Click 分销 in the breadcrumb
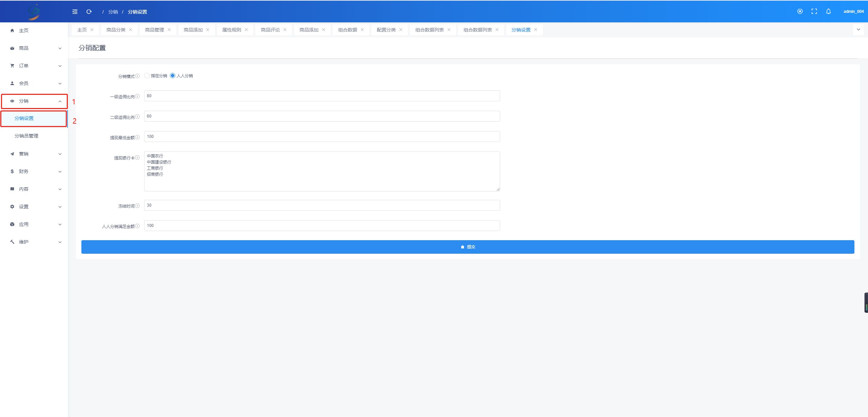Screen dimensions: 868x417 113,12
